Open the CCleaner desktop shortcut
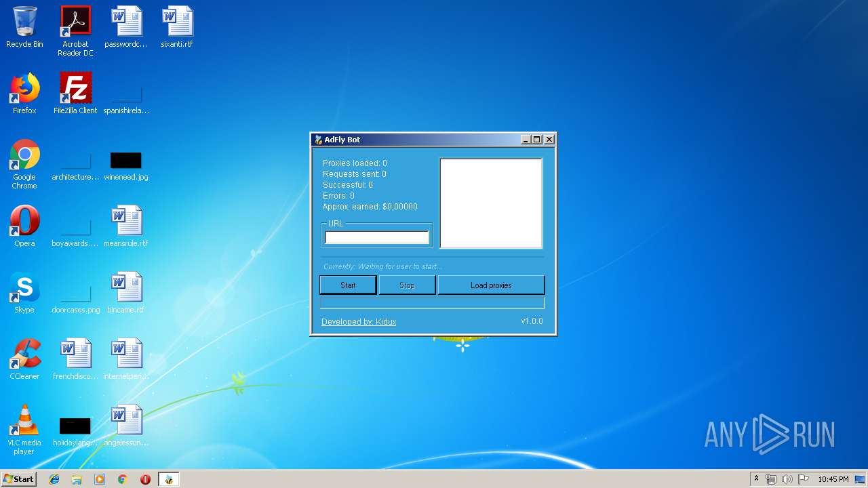Screen dimensions: 868x488 tap(24, 359)
